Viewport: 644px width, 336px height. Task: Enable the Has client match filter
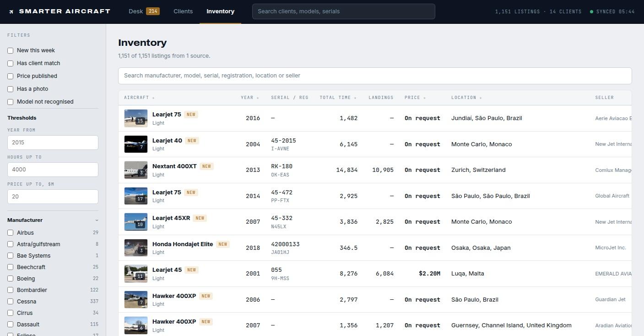(10, 63)
